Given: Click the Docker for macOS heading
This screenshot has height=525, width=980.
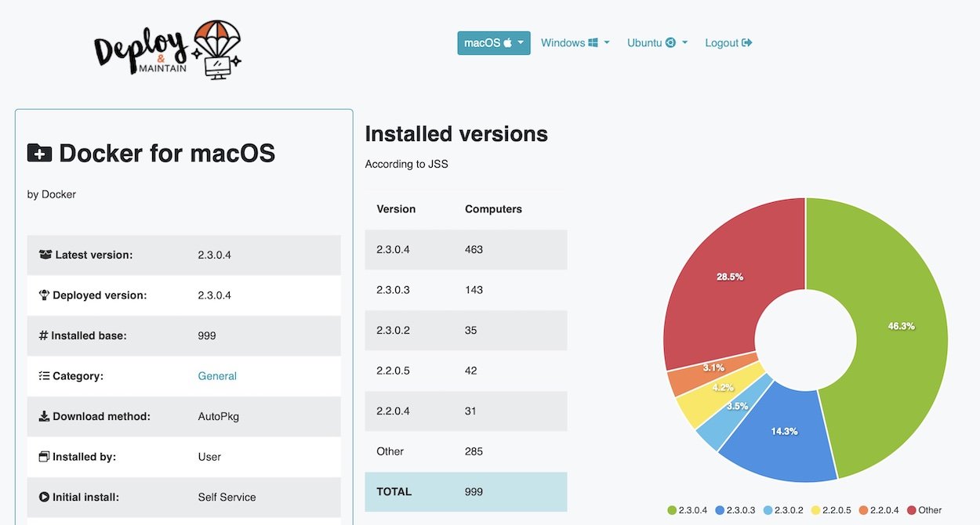Looking at the screenshot, I should coord(167,153).
